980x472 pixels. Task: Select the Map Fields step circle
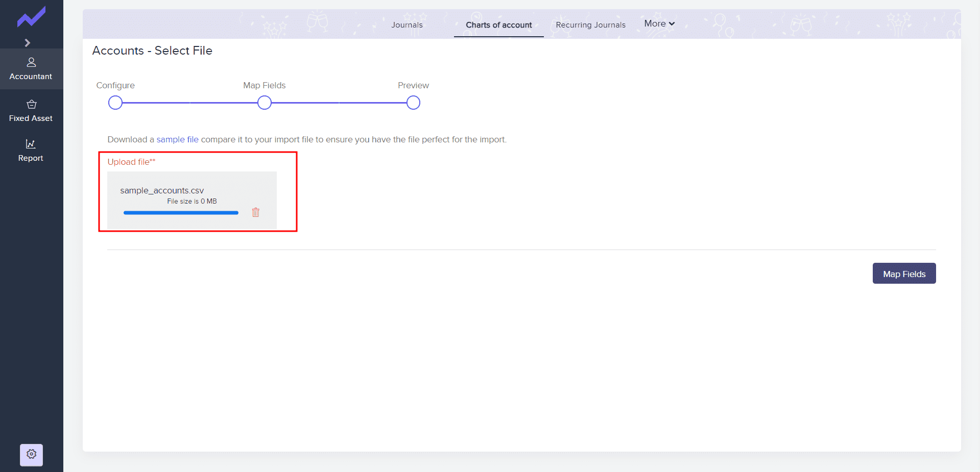tap(265, 103)
